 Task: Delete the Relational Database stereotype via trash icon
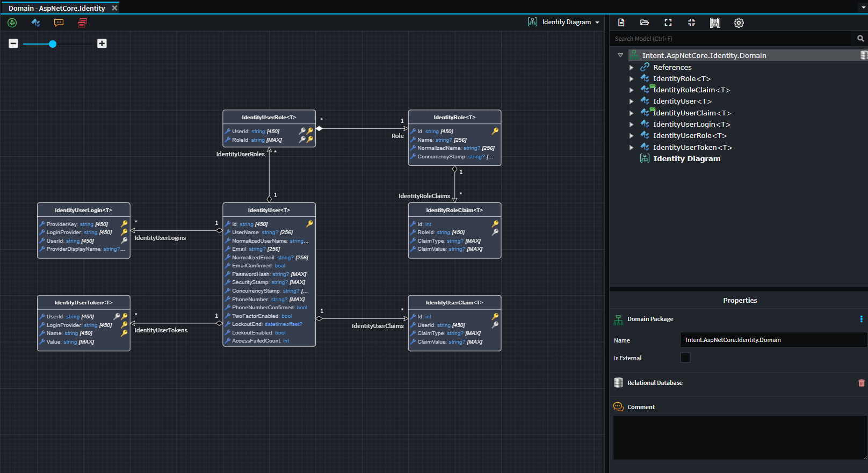[x=862, y=383]
